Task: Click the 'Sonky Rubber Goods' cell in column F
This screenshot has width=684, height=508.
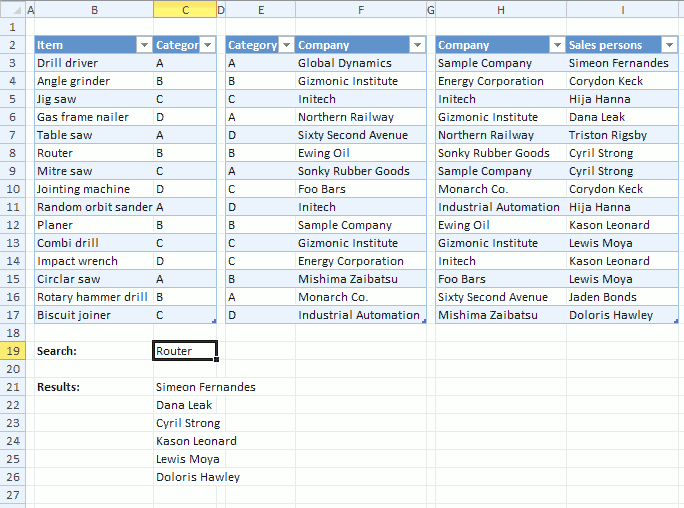Action: click(x=361, y=171)
